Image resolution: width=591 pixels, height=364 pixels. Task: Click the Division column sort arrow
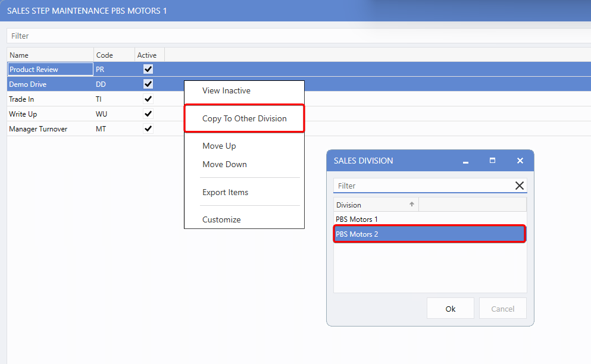pos(411,205)
